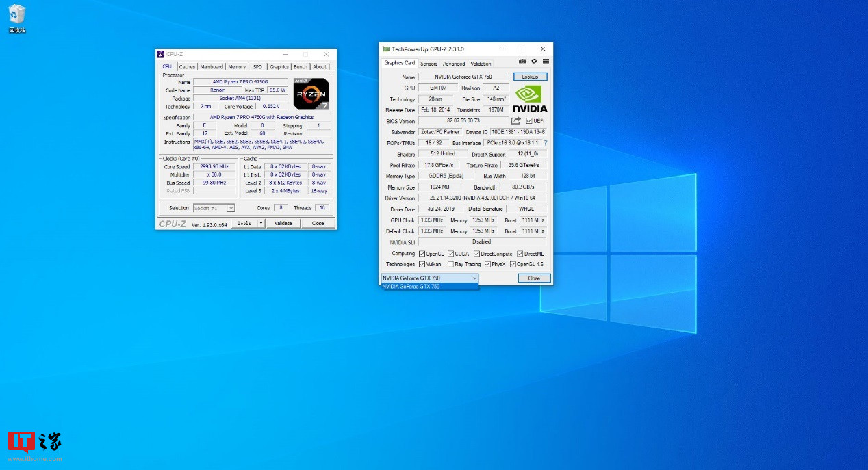Click the Digital Signature value WHQL

pos(526,209)
